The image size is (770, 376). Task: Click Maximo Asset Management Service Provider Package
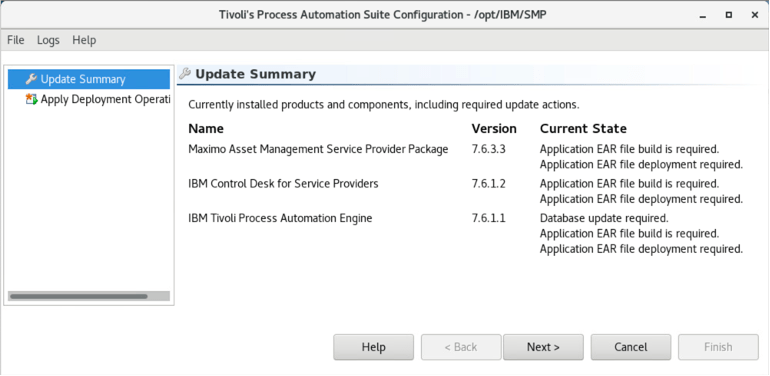[x=318, y=149]
